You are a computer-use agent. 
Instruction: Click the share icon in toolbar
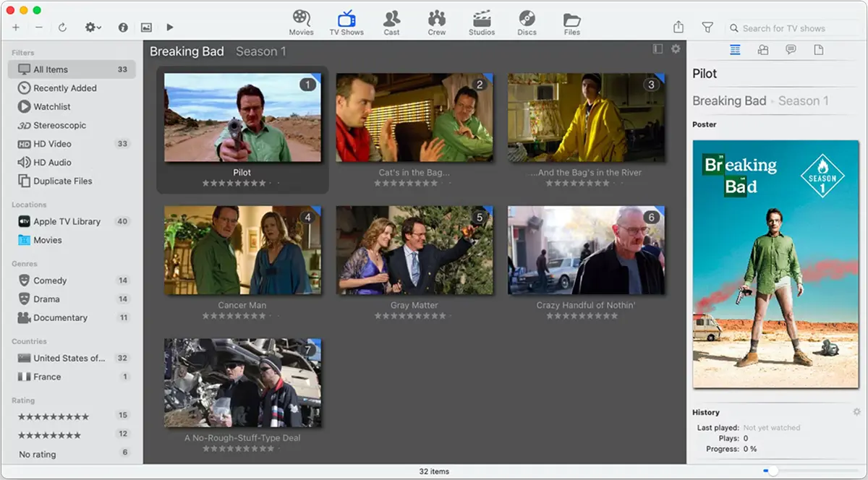(678, 27)
